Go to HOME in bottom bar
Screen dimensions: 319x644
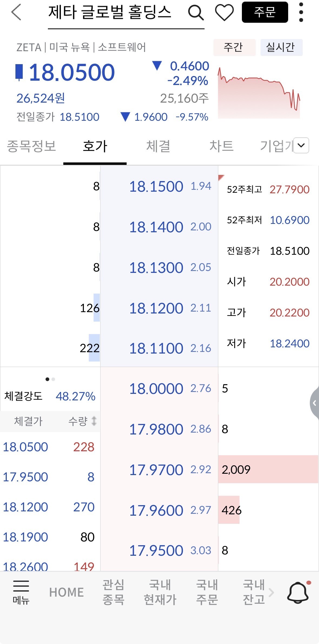coord(67,592)
